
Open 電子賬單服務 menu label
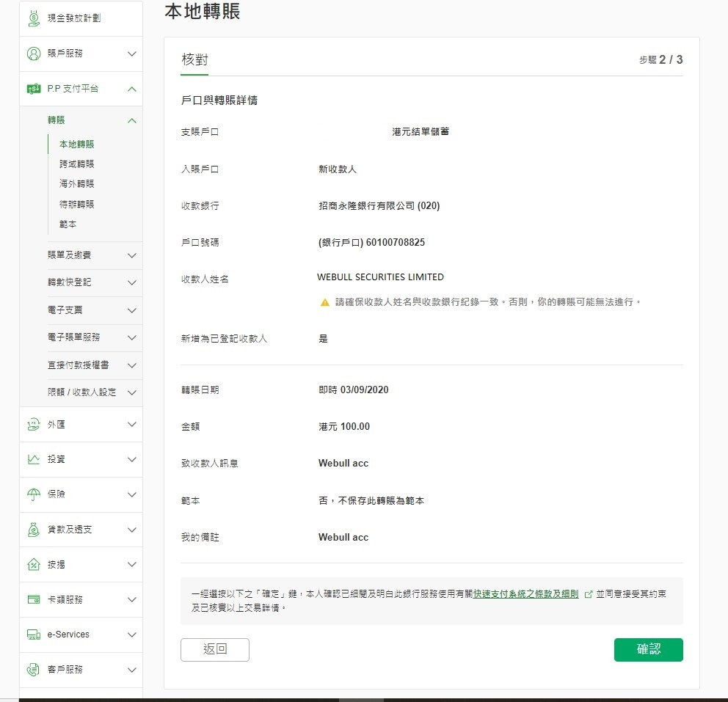click(73, 337)
